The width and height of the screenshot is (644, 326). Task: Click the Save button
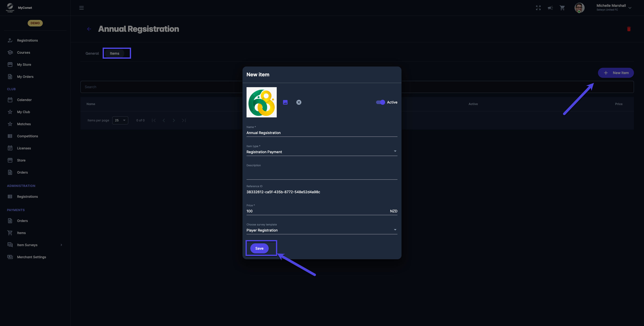pos(259,248)
